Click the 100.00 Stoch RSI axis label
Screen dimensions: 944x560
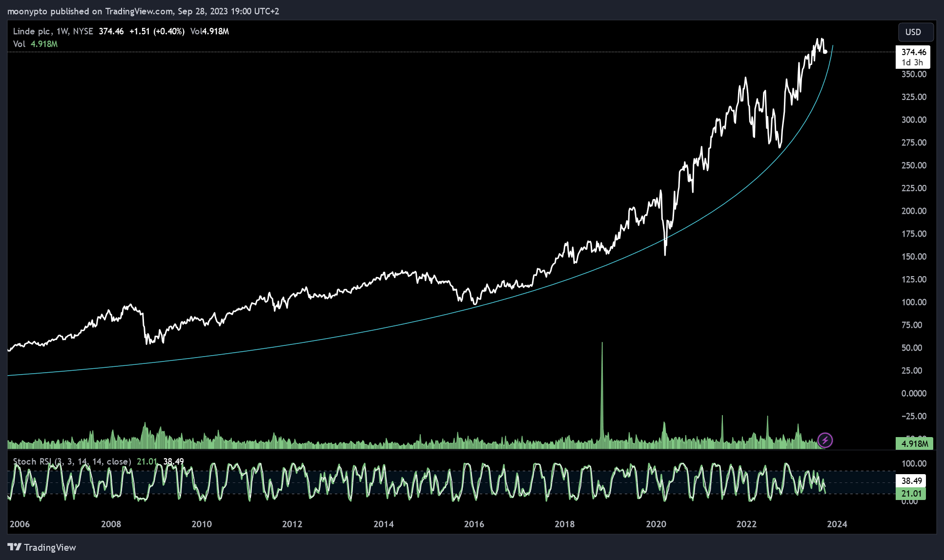pos(914,463)
